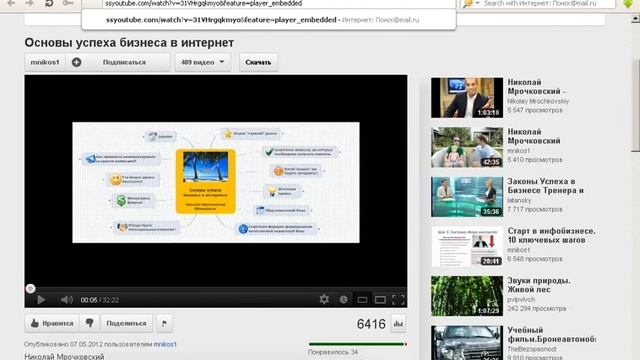
Task: Reload the page with refresh icon
Action: pyautogui.click(x=49, y=3)
